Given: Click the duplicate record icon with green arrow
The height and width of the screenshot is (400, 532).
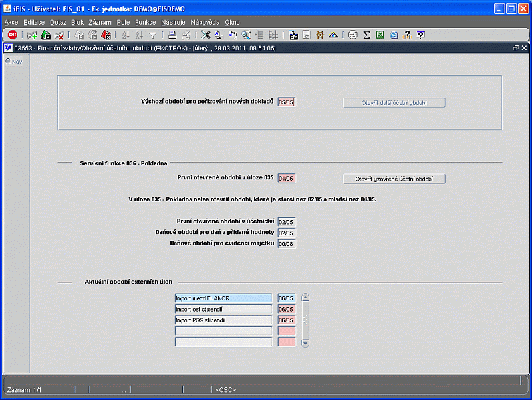Looking at the screenshot, I should [x=45, y=35].
